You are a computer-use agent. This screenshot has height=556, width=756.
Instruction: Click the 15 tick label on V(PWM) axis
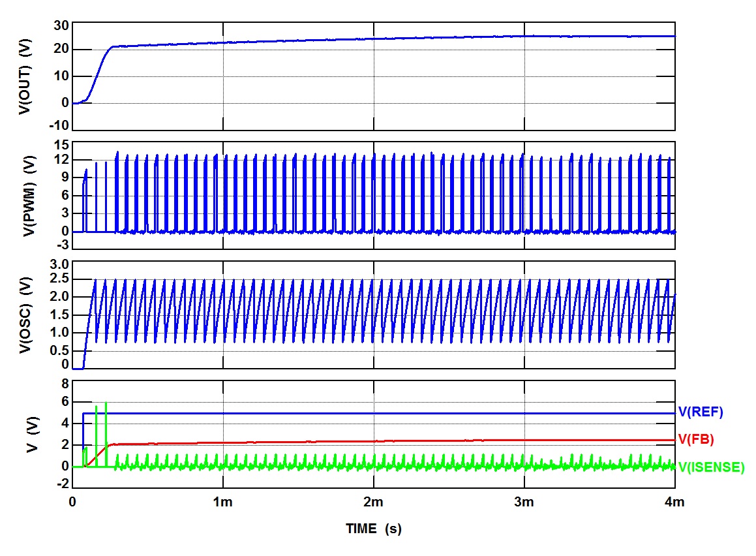(x=61, y=145)
